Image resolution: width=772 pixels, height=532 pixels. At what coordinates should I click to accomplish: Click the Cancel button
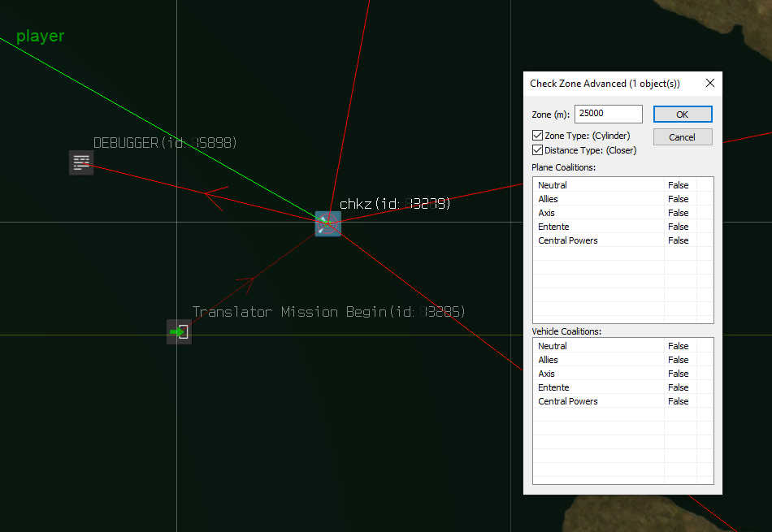(x=683, y=136)
